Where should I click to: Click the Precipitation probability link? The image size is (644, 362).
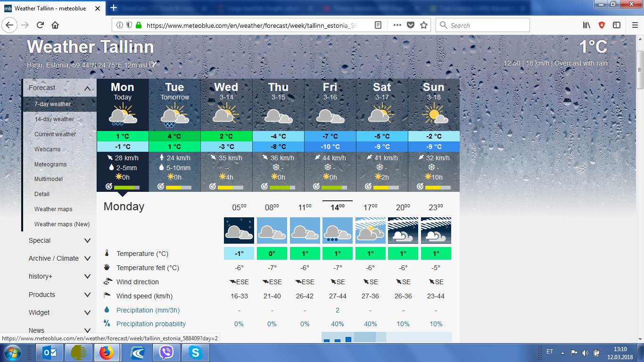(151, 324)
